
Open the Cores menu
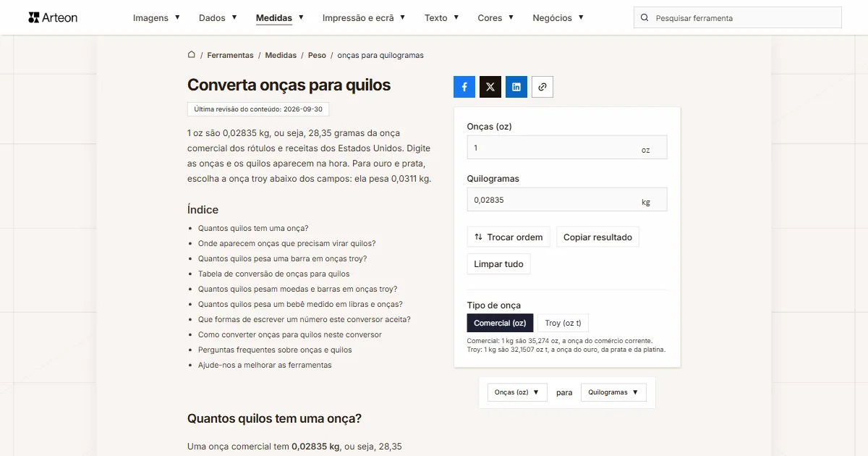point(495,17)
